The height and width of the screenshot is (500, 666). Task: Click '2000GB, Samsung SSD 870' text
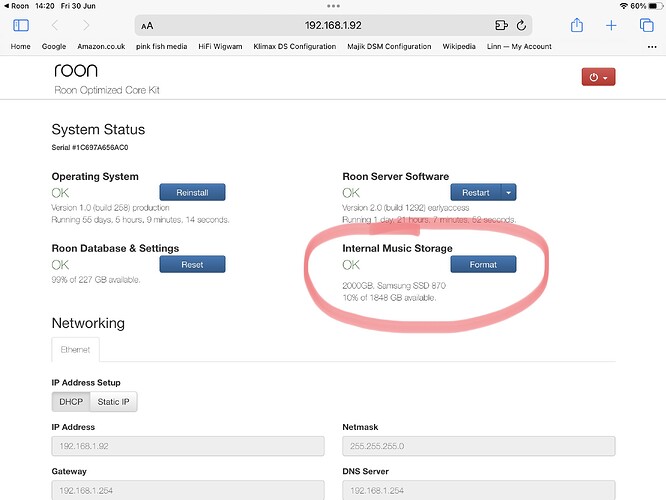394,285
